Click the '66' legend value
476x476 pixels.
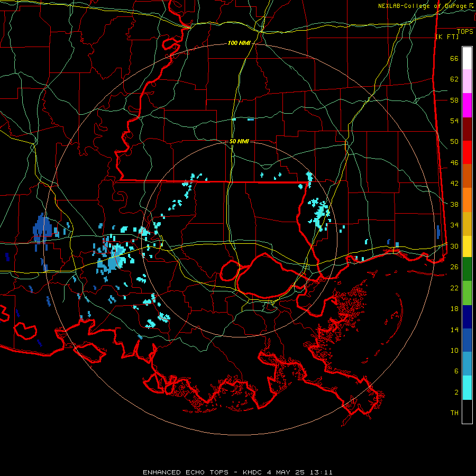coord(454,59)
